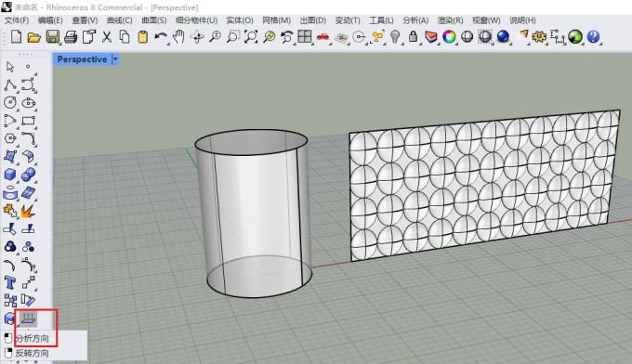Open Options with the gear icon
The height and width of the screenshot is (364, 632).
539,37
